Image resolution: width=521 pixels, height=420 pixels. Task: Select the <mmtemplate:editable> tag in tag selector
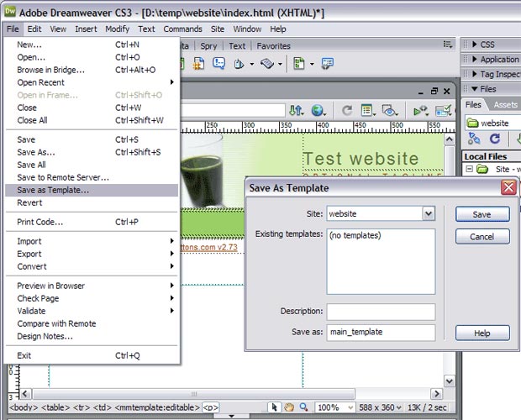(x=157, y=407)
